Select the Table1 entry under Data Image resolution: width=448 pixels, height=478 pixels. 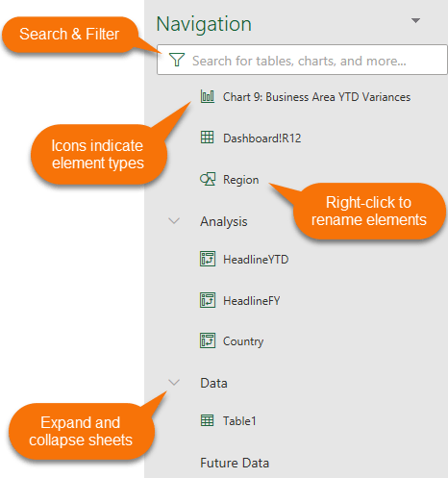[239, 421]
